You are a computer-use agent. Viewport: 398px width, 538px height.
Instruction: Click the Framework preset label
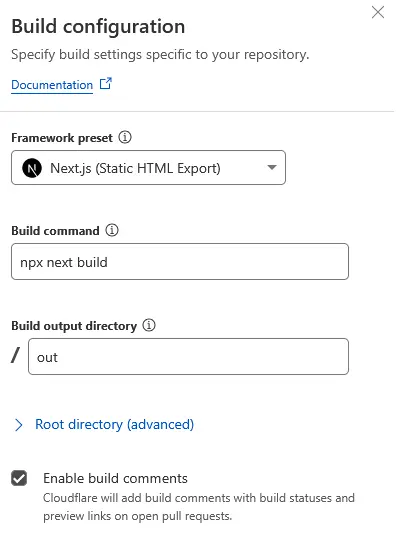[x=62, y=138]
